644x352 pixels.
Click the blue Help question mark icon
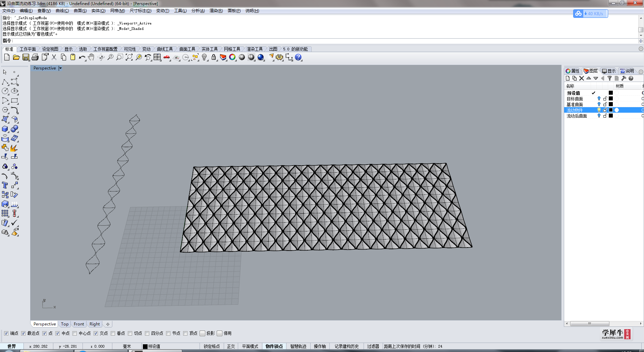(298, 57)
